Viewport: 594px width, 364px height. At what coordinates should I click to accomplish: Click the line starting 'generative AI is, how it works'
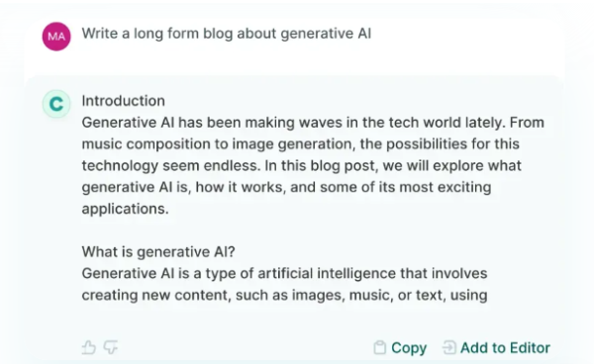click(286, 187)
